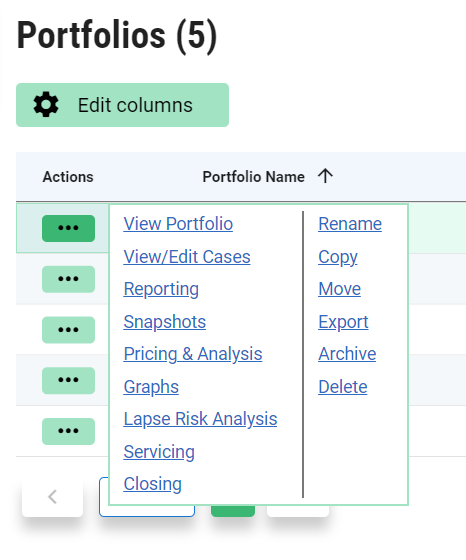The image size is (466, 560).
Task: Open first row's three-dot actions button
Action: coord(69,228)
